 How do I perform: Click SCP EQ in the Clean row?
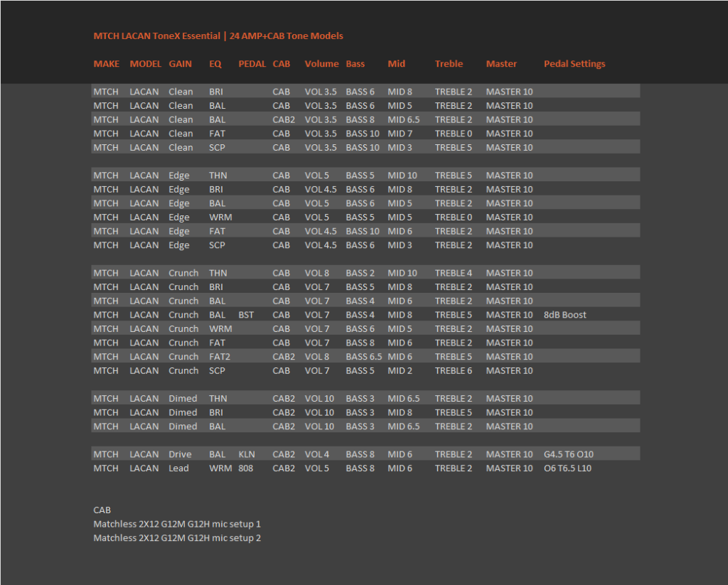pyautogui.click(x=217, y=148)
